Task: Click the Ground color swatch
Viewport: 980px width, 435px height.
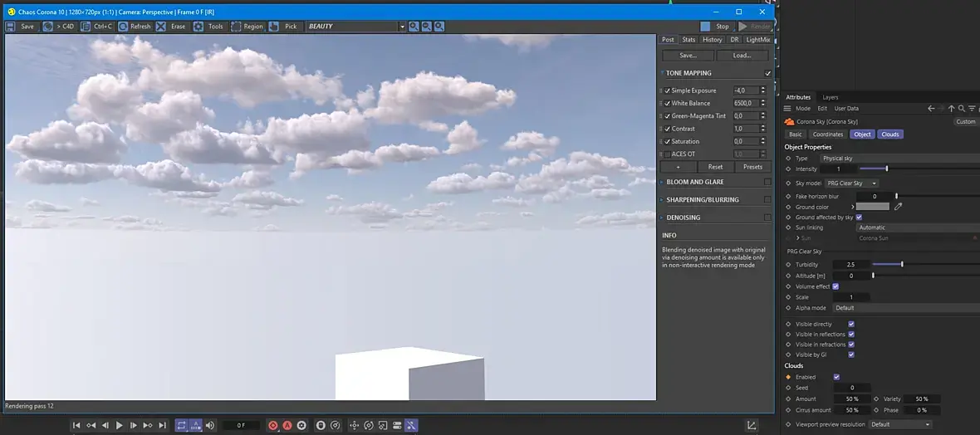Action: click(873, 206)
